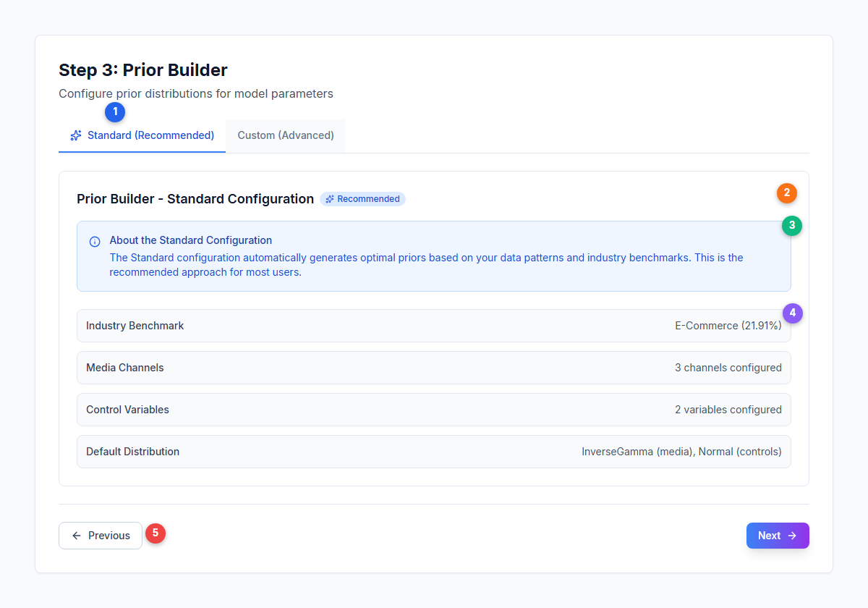Click the sparkle icon in Recommended badge
Image resolution: width=868 pixels, height=608 pixels.
pos(330,199)
